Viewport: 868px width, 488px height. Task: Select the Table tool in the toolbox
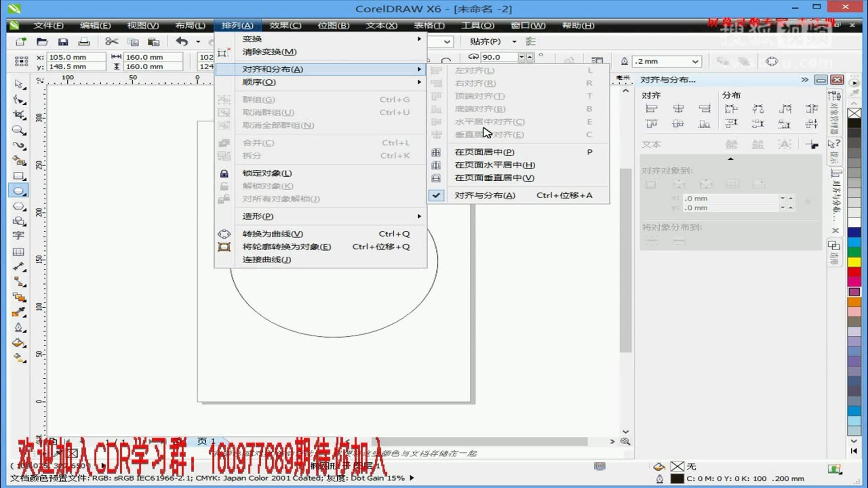(19, 252)
